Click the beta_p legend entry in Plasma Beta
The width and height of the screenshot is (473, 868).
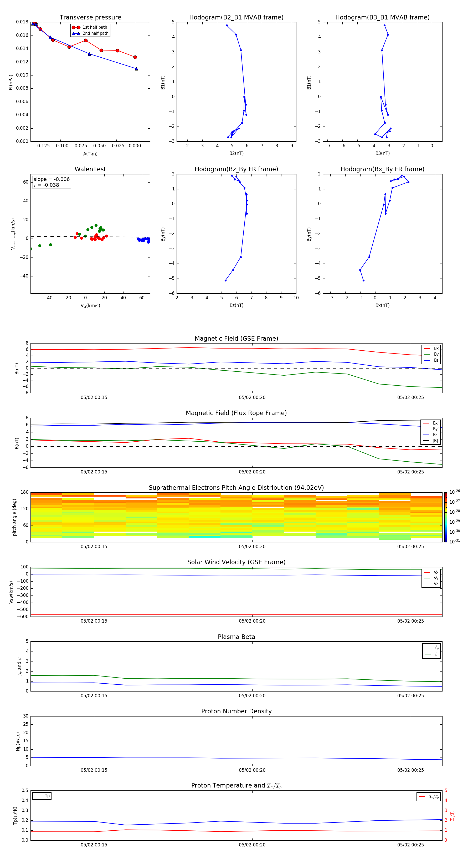tap(431, 647)
